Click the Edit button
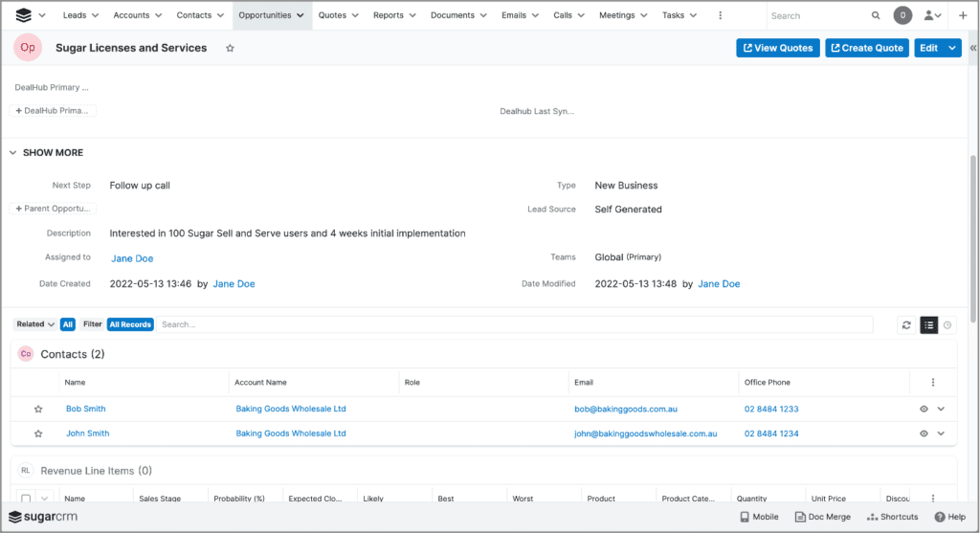 pyautogui.click(x=928, y=48)
